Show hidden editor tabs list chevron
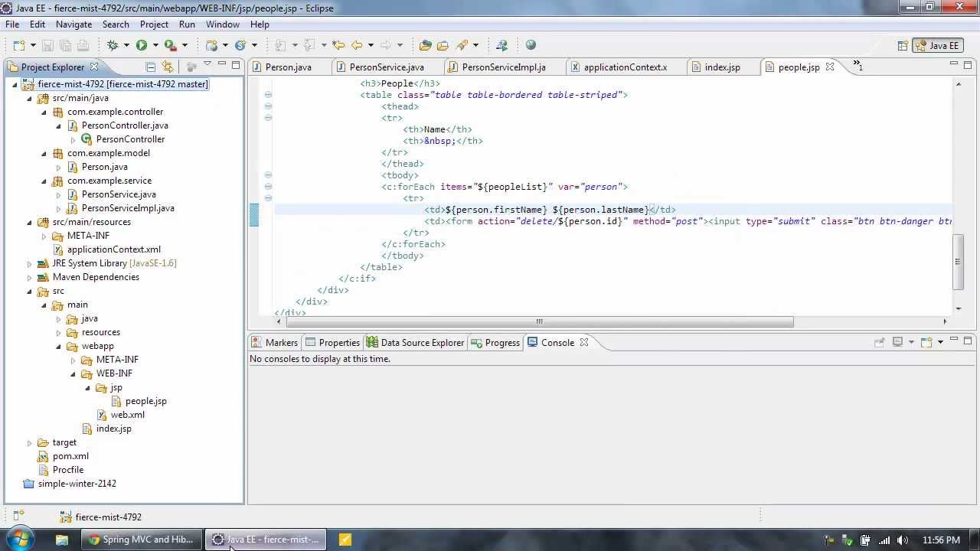 857,66
